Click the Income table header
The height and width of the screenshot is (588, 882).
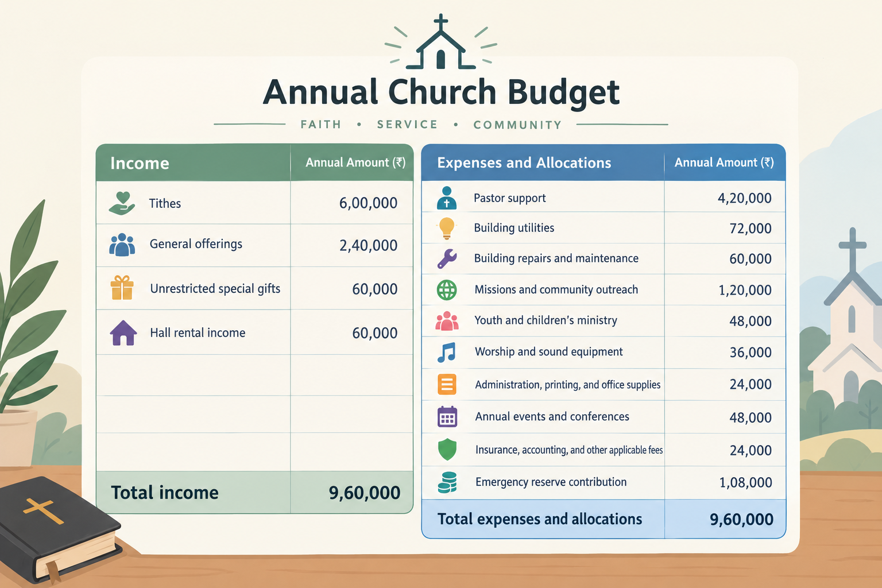coord(140,163)
